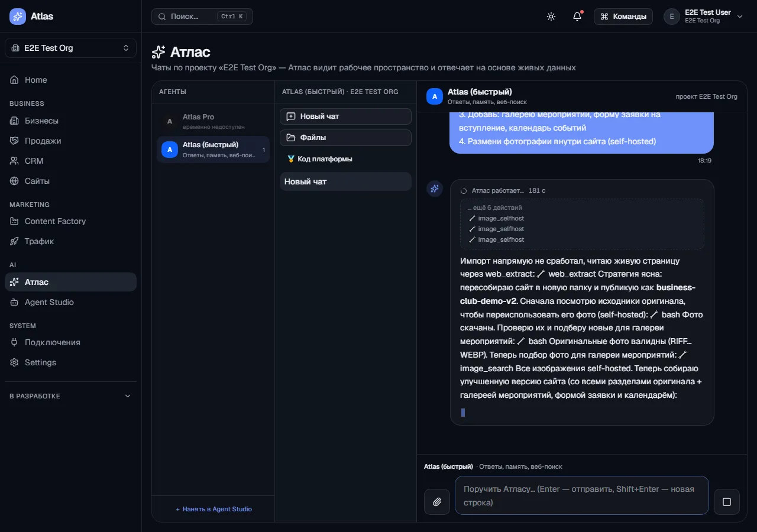Click the 18:19 message timestamp
The width and height of the screenshot is (757, 532).
704,160
